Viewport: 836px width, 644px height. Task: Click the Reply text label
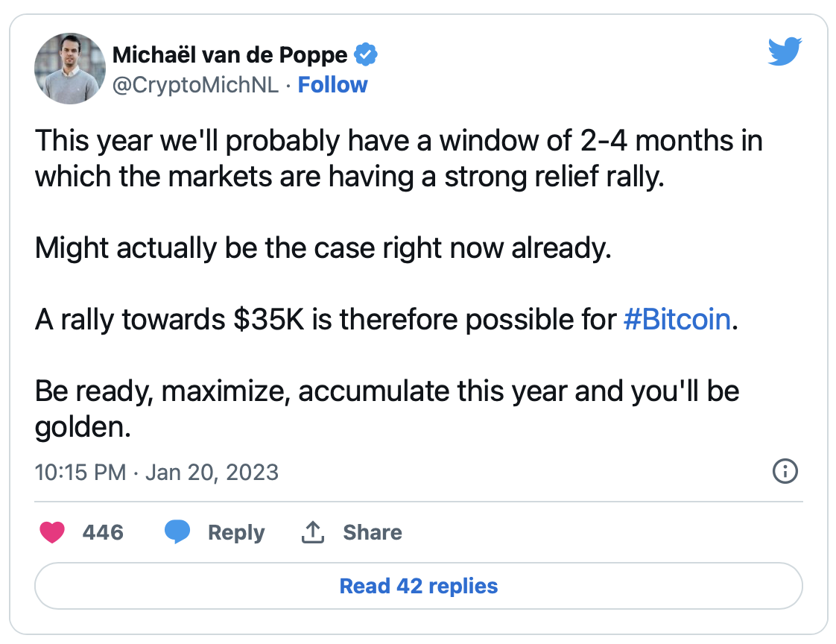(236, 532)
